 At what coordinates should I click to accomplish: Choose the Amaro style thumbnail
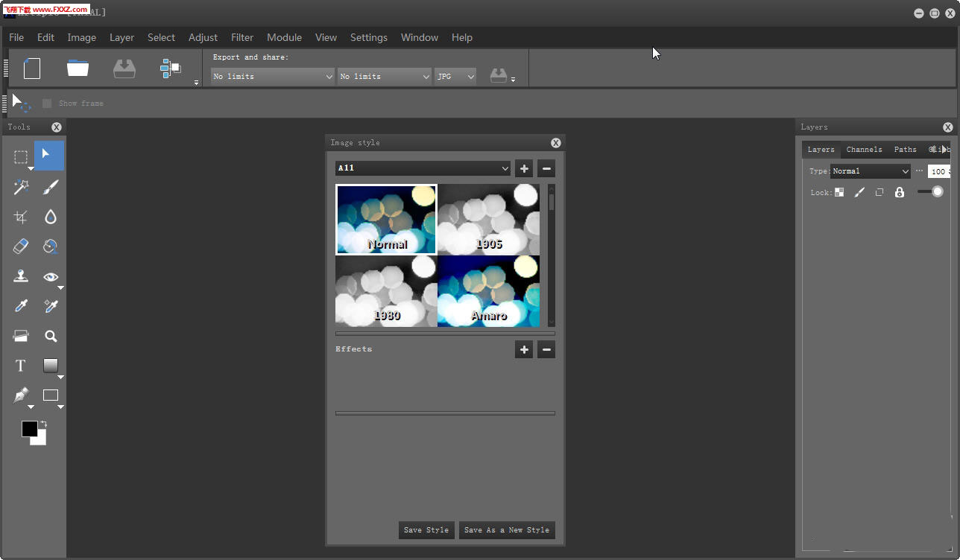(488, 291)
